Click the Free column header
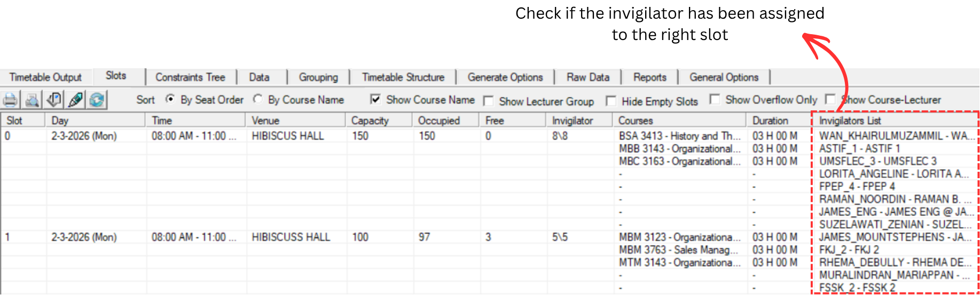The width and height of the screenshot is (980, 295). [513, 121]
